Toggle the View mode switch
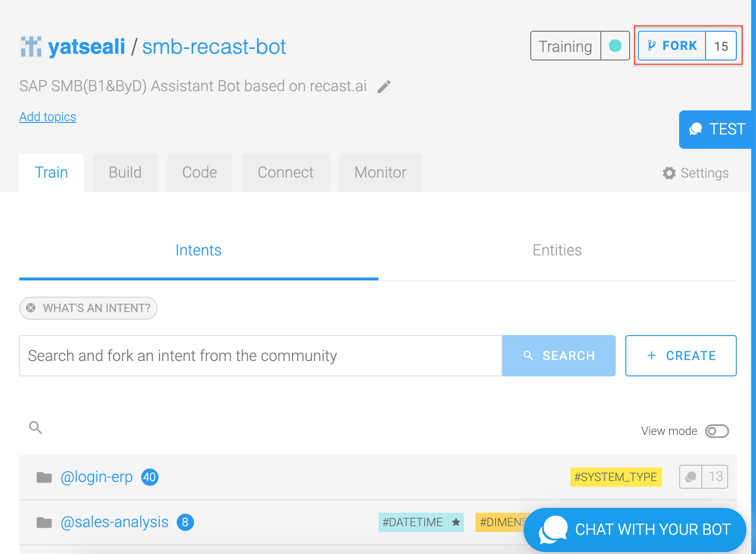756x554 pixels. click(717, 431)
